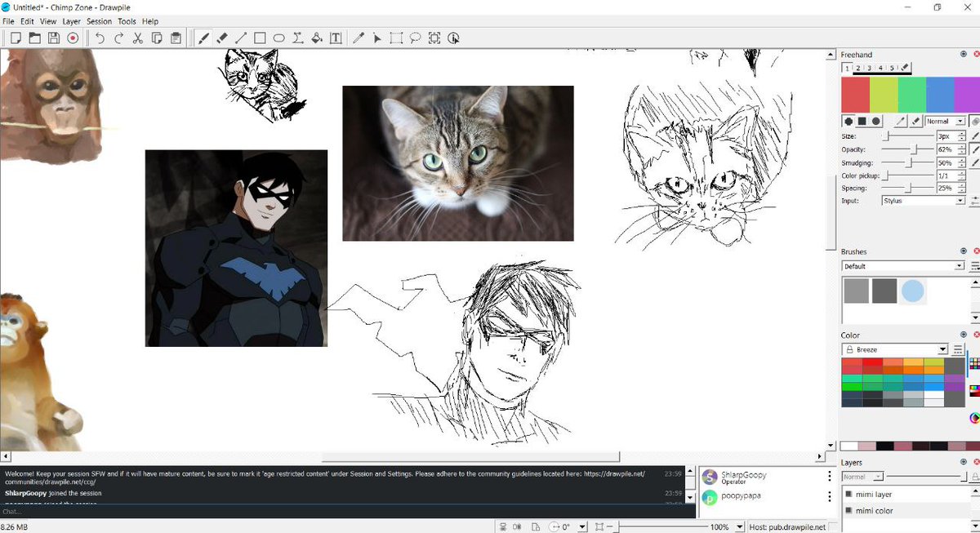The height and width of the screenshot is (533, 980).
Task: Open the layer blend mode Normal dropdown
Action: (862, 477)
